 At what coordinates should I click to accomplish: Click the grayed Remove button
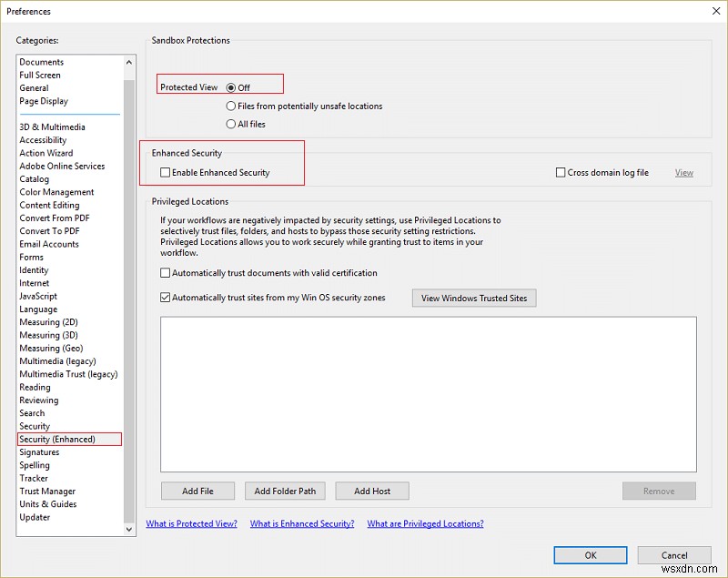click(659, 491)
